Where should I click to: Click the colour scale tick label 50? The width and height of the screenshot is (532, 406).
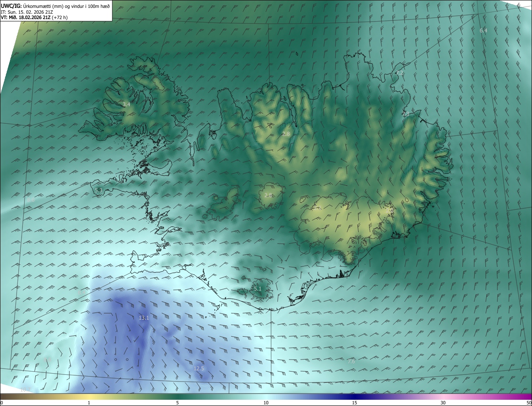point(529,403)
